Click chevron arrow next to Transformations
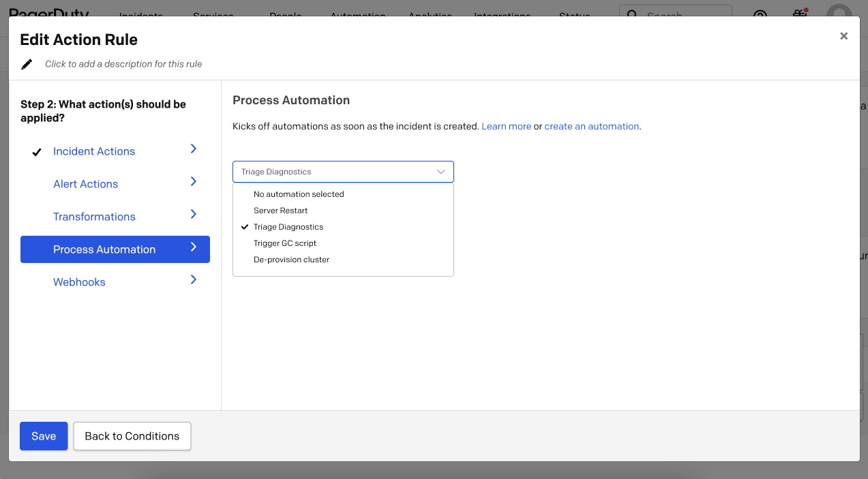Screen dimensions: 868x479 coord(194,215)
